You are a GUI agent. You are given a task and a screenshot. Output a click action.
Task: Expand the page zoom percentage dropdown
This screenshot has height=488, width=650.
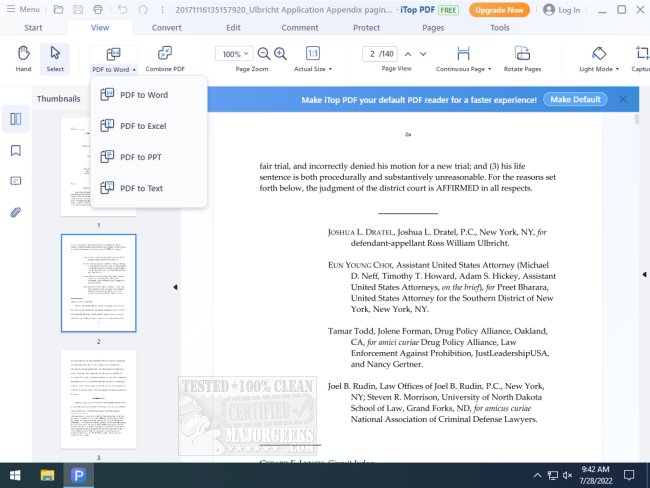click(233, 54)
